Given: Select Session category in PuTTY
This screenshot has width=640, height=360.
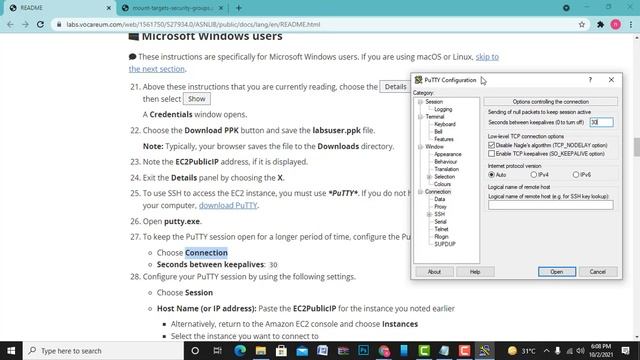Looking at the screenshot, I should 434,102.
